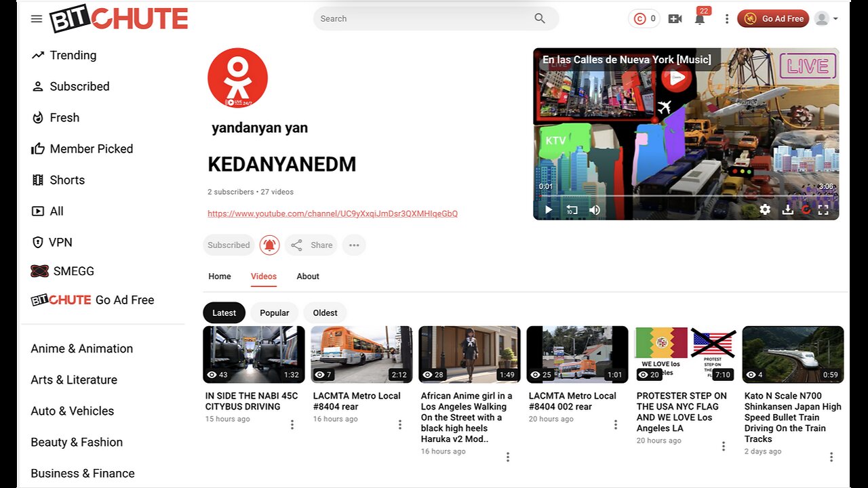This screenshot has width=868, height=488.
Task: Click the featured video progress bar
Action: pos(686,196)
